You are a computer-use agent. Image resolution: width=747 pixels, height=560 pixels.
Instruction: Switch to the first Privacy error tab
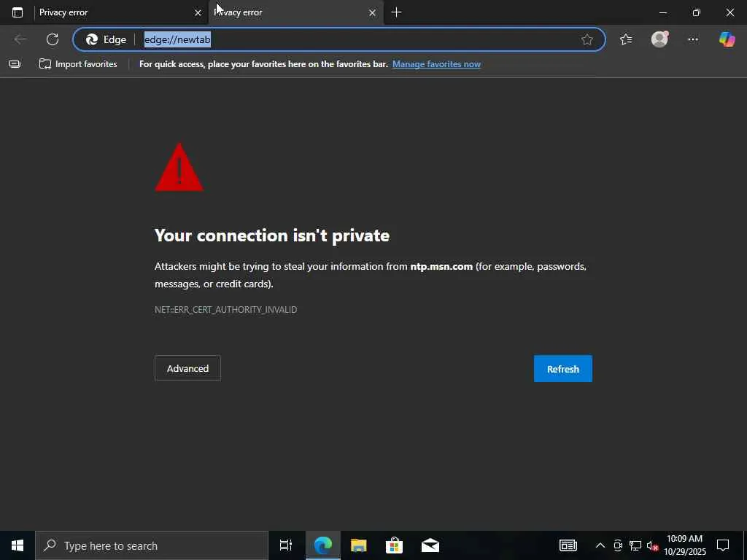[112, 12]
